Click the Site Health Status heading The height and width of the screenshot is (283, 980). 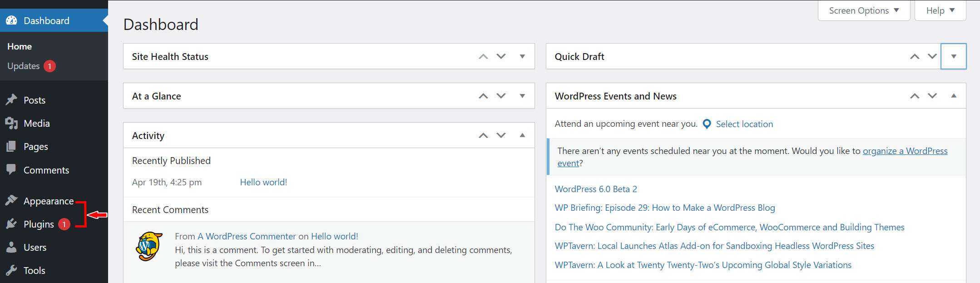(170, 56)
